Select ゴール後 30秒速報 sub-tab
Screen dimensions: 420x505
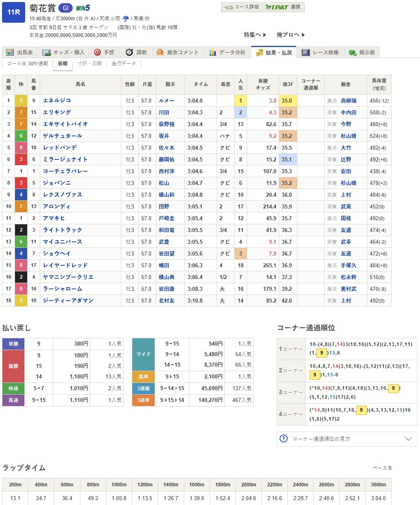[28, 64]
